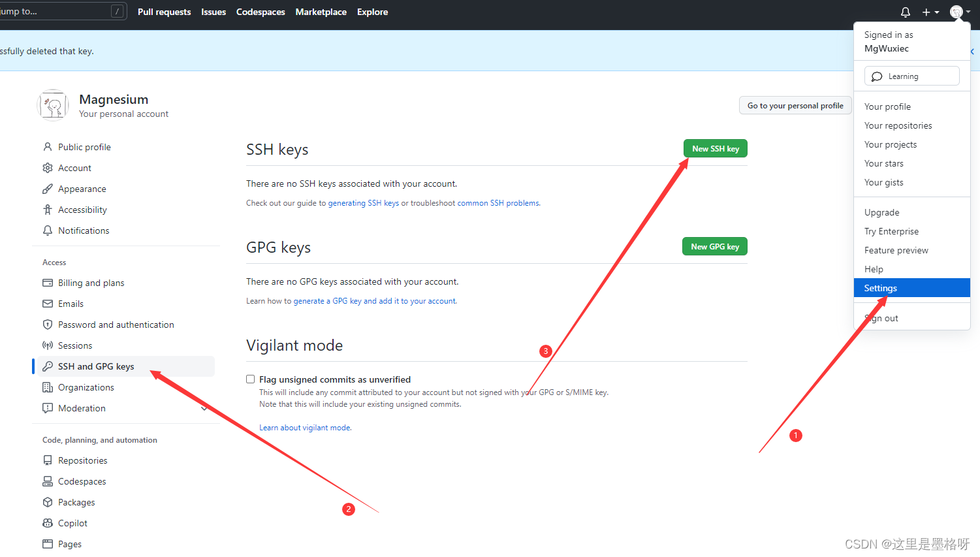Click the Copilot icon in sidebar
Viewport: 980px width, 557px height.
click(48, 523)
